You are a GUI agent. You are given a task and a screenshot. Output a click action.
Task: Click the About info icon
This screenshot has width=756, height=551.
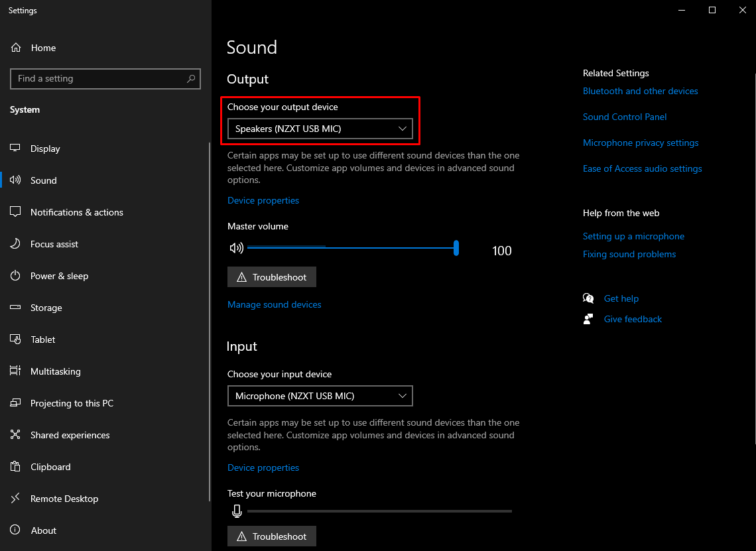tap(15, 530)
